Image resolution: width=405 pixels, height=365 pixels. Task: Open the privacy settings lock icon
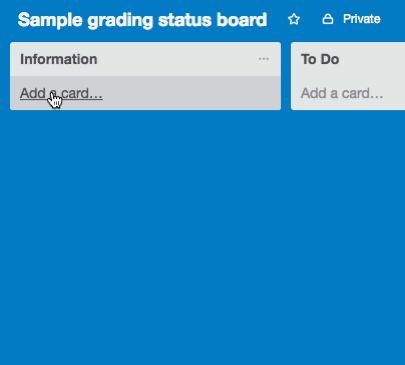[x=328, y=19]
